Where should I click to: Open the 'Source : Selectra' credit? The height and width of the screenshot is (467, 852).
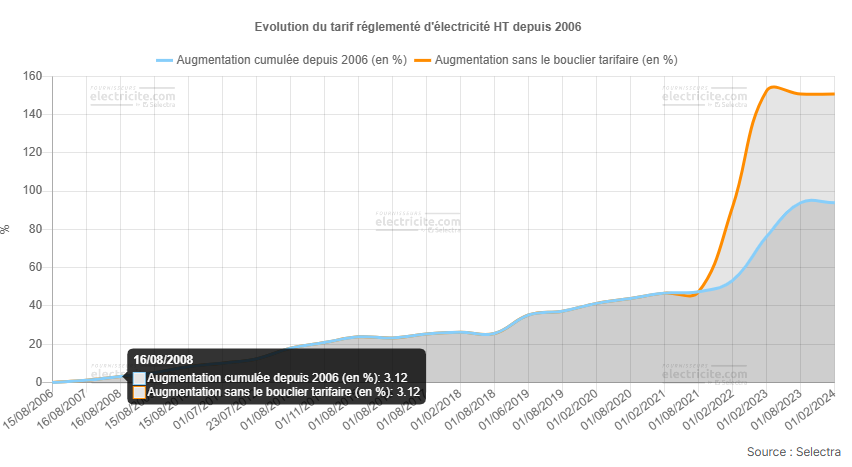(x=793, y=453)
